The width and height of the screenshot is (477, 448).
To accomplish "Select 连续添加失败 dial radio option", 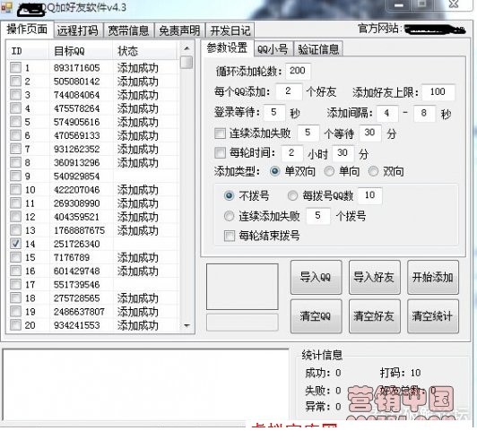I will (x=229, y=216).
